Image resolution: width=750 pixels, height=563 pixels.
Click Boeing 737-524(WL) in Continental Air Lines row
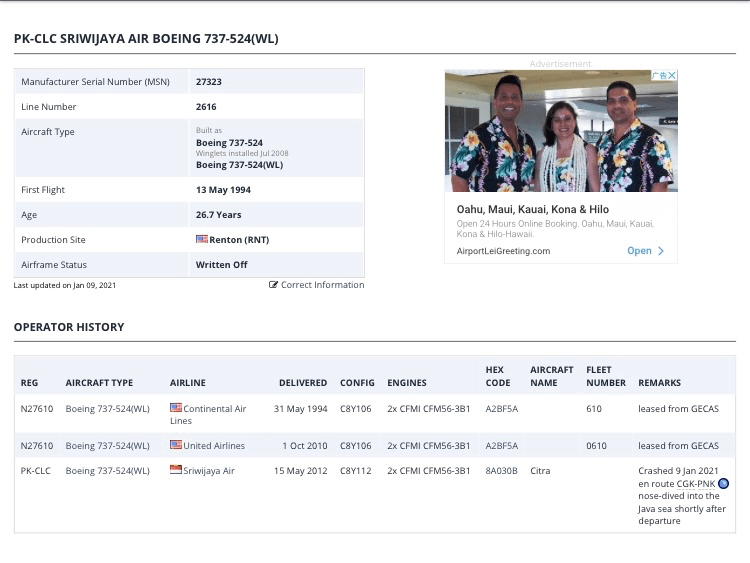[107, 408]
